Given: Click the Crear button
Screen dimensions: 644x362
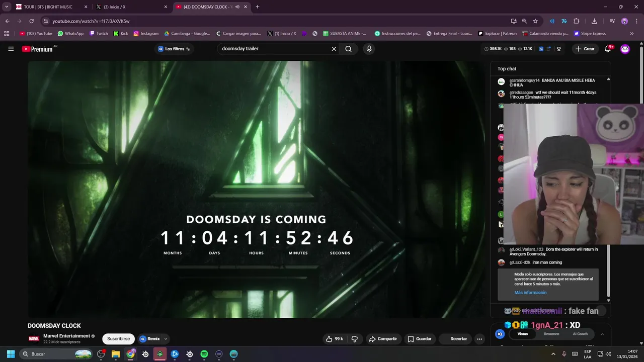Looking at the screenshot, I should [x=585, y=49].
